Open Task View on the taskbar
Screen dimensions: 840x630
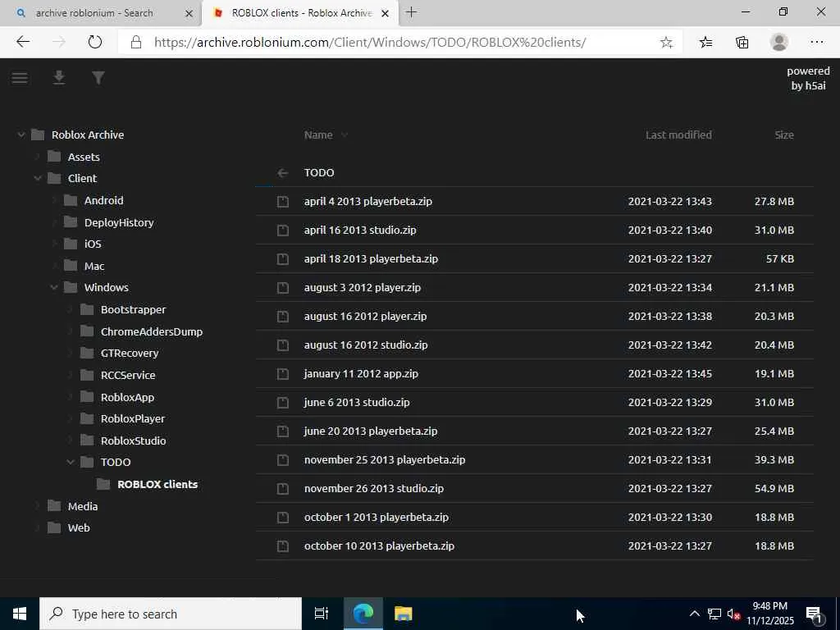tap(321, 614)
